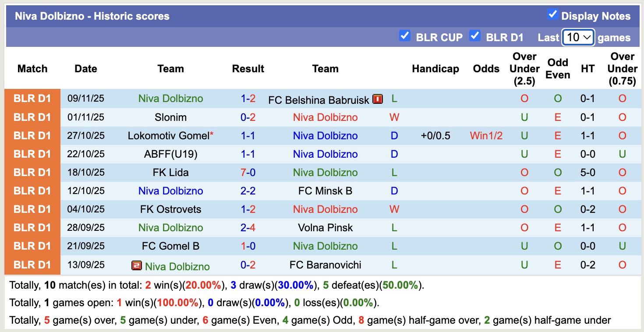Viewport: 644px width, 332px height.
Task: Open the FC Baranovichi team page
Action: tap(325, 265)
